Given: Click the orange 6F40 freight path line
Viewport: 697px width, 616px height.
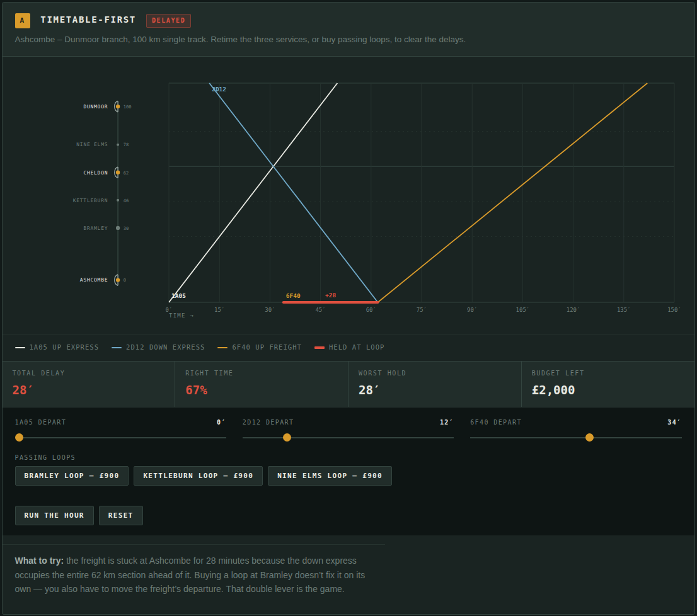Looking at the screenshot, I should pos(511,193).
